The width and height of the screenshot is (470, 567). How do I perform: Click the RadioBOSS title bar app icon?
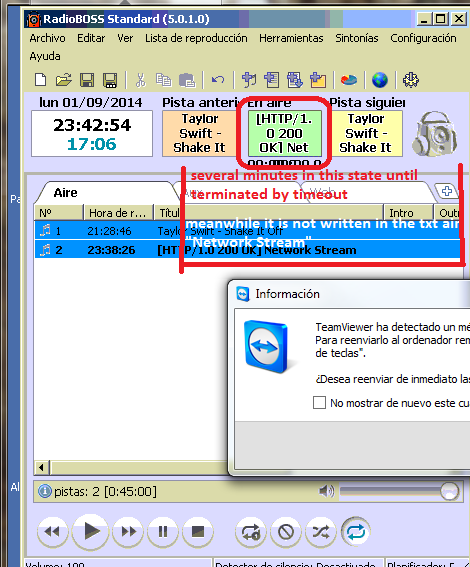(x=33, y=20)
